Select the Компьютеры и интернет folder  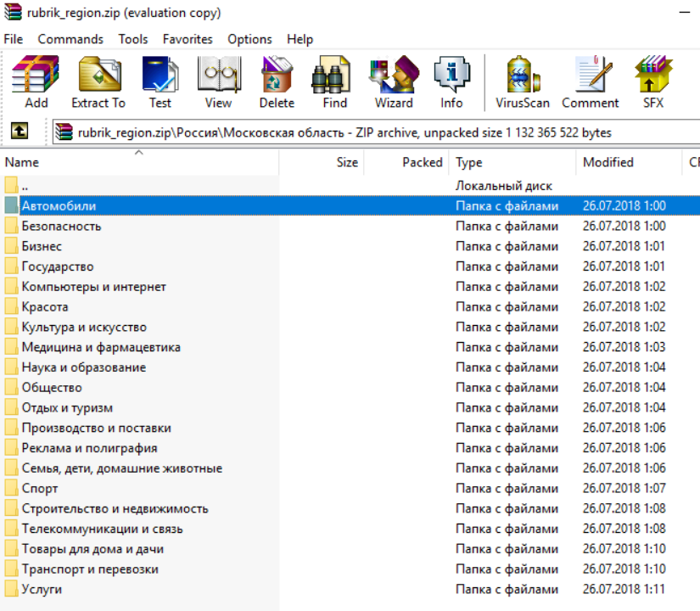[x=93, y=287]
